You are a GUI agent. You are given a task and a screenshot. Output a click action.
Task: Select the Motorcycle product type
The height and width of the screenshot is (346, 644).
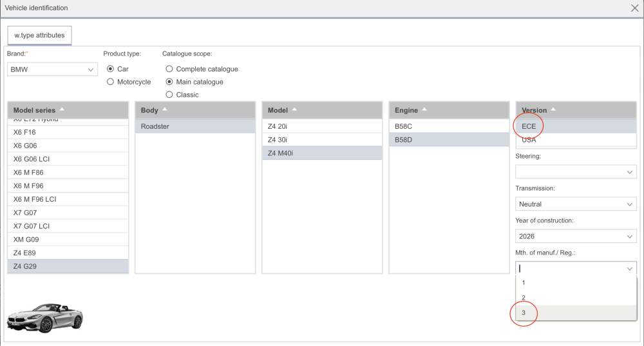[x=110, y=82]
